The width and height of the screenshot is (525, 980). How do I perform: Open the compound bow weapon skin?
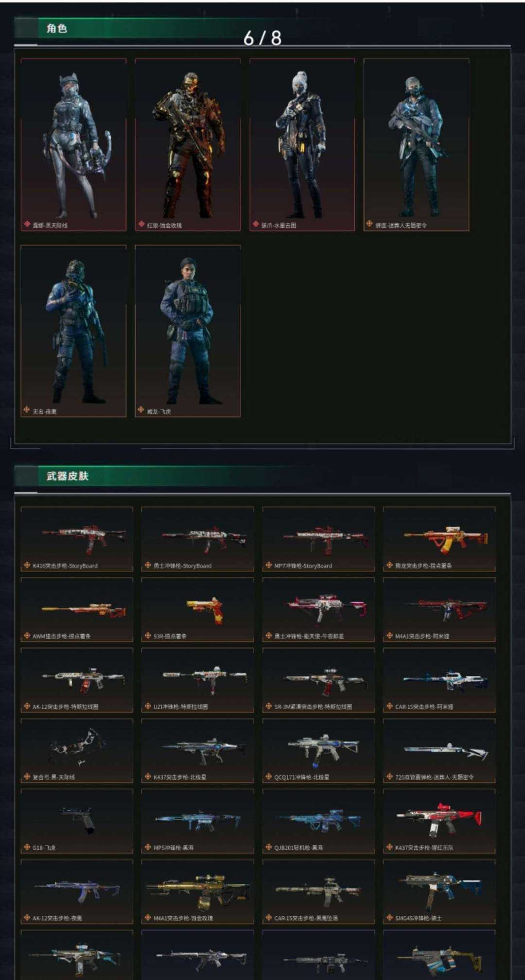coord(77,751)
